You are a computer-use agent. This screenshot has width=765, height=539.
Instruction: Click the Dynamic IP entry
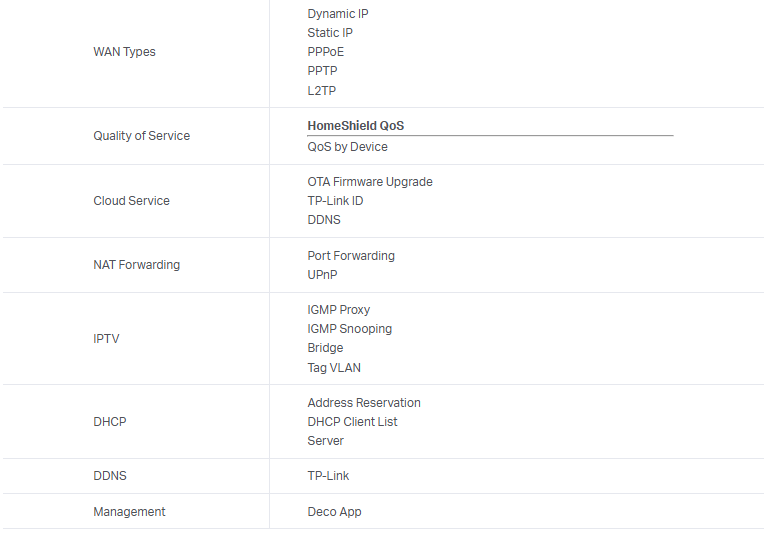(338, 14)
